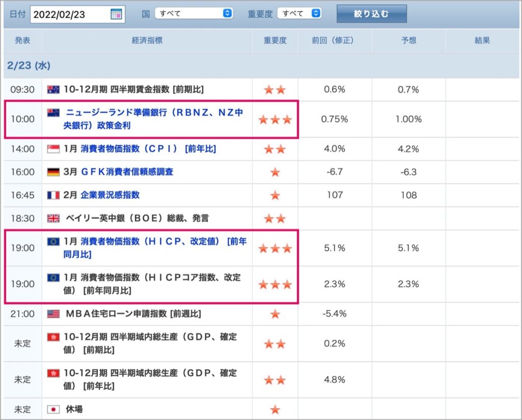522x420 pixels.
Task: Click the Japan flag beside 休場
Action: (53, 409)
